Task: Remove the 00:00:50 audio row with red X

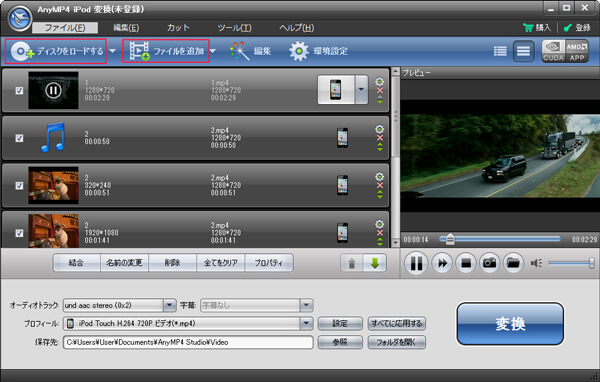Action: (x=380, y=138)
